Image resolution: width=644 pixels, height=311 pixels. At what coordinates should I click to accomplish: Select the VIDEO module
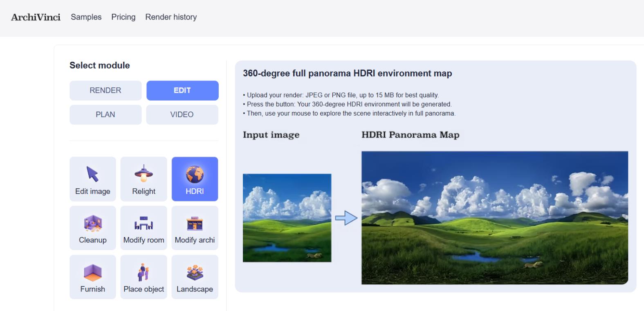tap(182, 114)
